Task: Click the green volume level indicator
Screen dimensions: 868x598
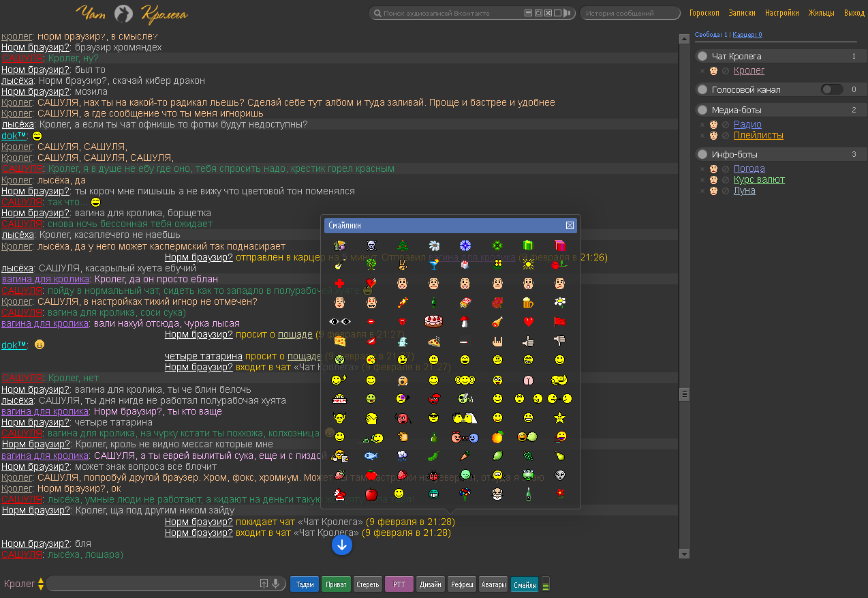Action: (546, 584)
